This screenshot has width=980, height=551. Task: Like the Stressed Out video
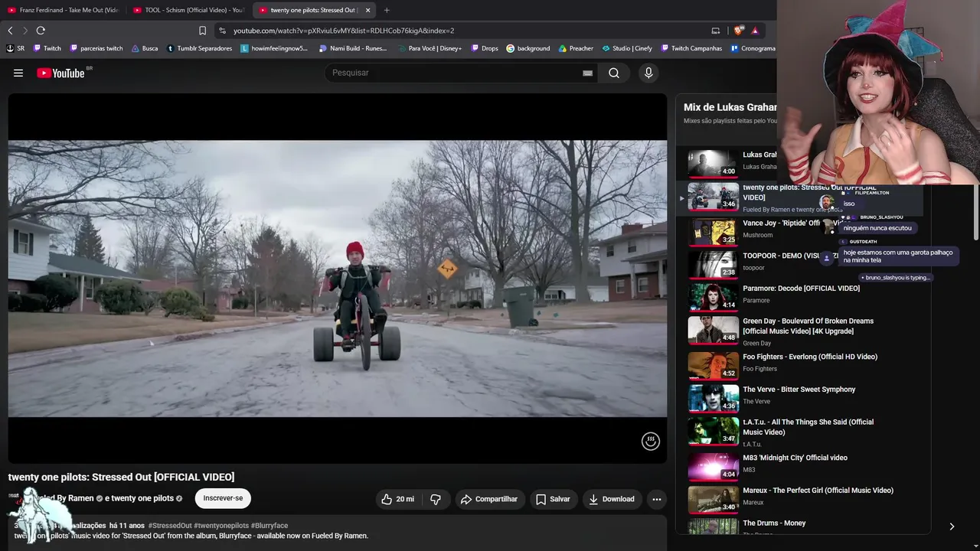(x=397, y=499)
